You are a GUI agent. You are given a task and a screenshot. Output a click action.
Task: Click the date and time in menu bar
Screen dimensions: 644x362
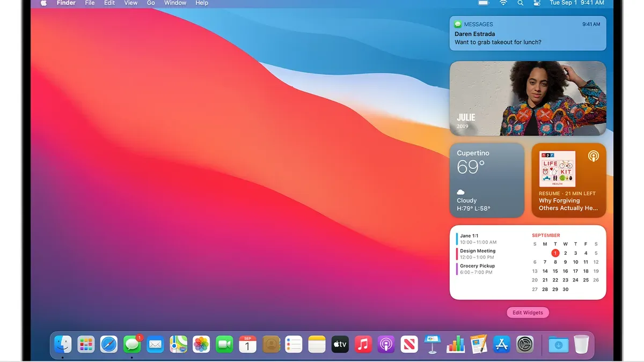pyautogui.click(x=577, y=3)
